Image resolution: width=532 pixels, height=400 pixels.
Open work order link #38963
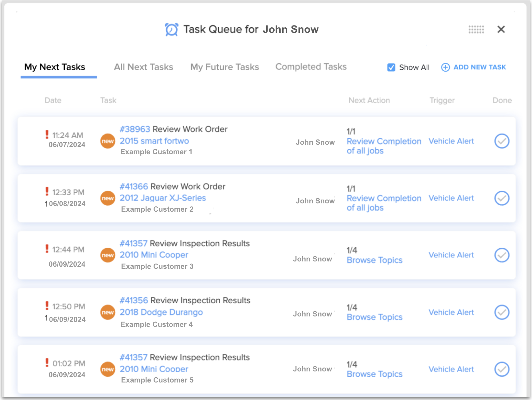pos(135,129)
